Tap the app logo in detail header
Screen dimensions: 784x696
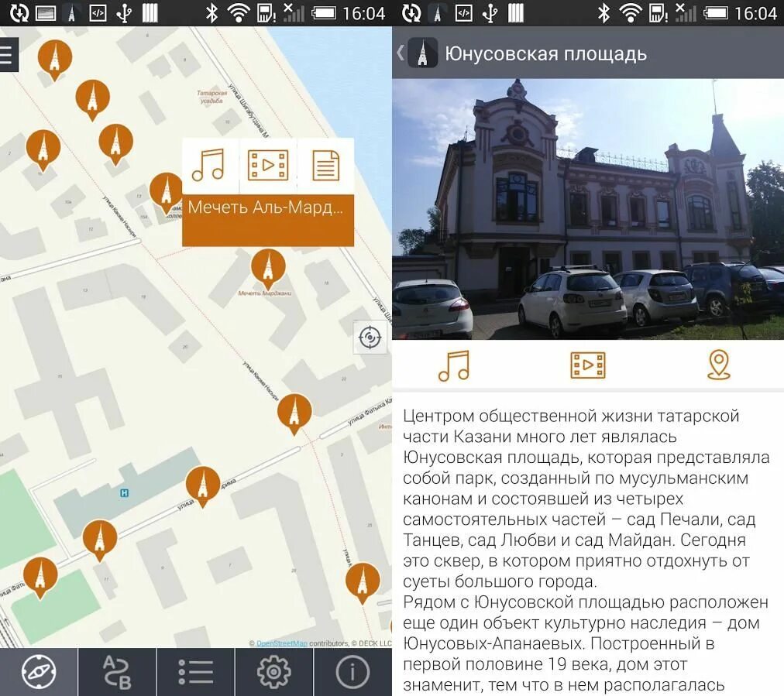(x=423, y=53)
